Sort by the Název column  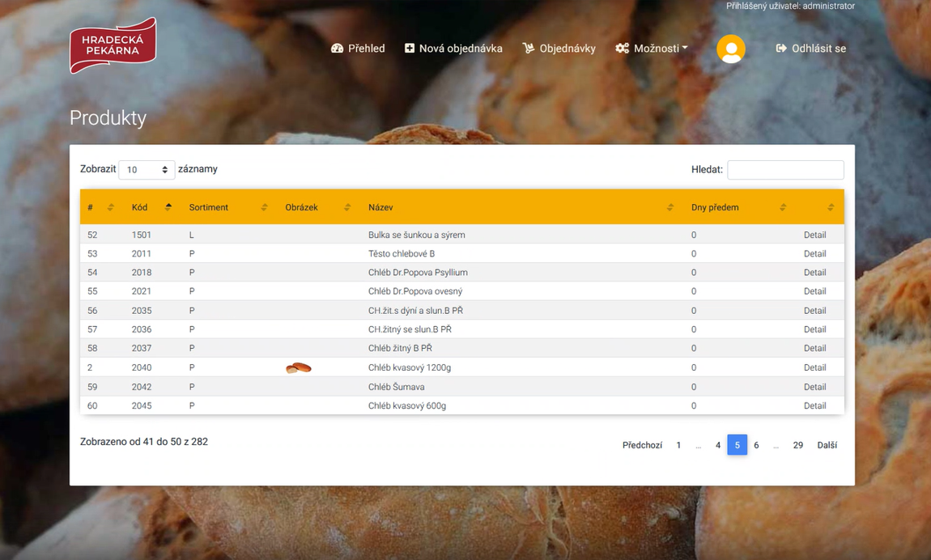[x=521, y=207]
